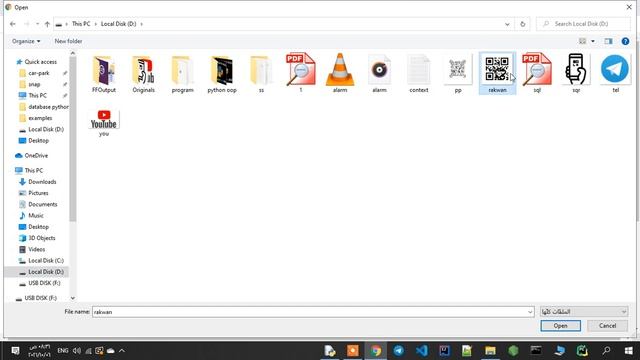Click the Cancel button
This screenshot has width=640, height=360.
click(607, 326)
